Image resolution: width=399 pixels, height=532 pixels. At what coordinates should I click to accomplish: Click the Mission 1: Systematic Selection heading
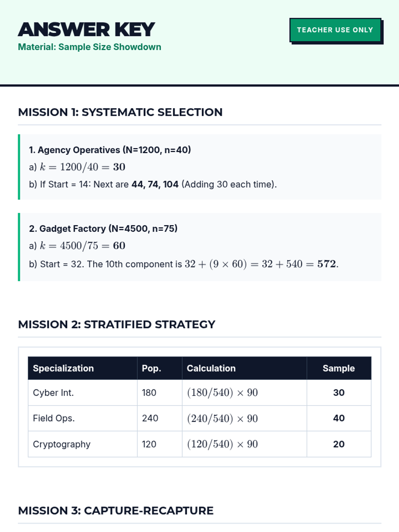click(x=120, y=112)
